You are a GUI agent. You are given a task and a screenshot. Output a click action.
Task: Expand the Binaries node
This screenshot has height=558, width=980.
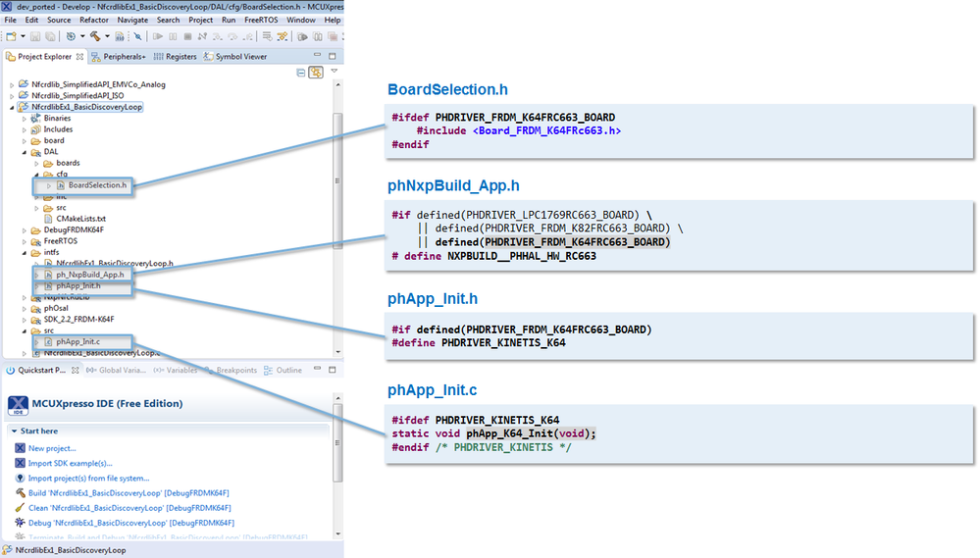tap(25, 119)
